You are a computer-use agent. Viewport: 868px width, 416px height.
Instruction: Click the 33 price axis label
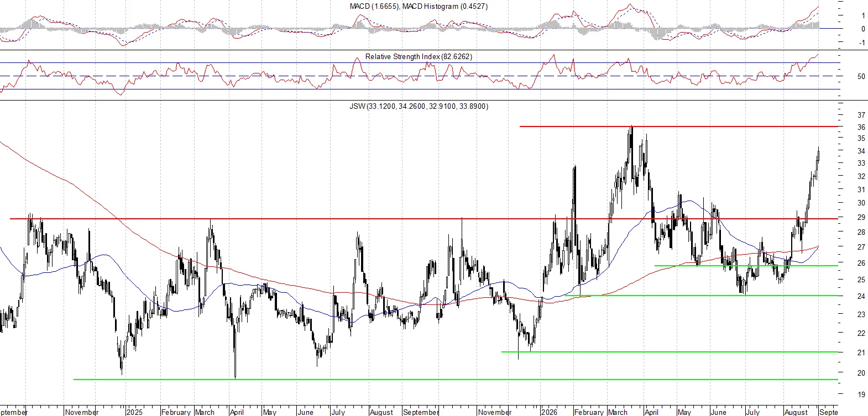[x=861, y=163]
